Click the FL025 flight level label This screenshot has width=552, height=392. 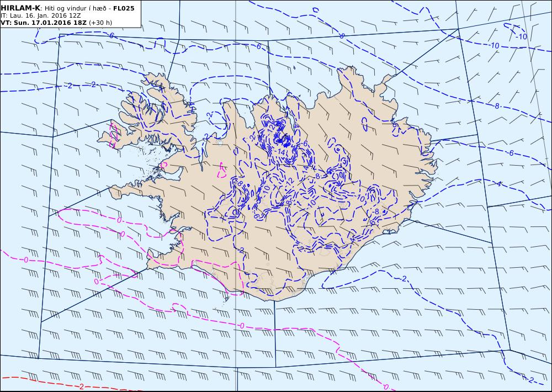pos(124,8)
